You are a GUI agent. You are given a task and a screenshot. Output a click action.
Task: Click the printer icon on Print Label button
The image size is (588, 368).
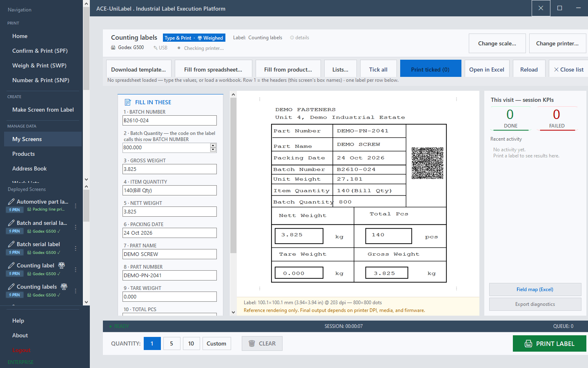528,343
